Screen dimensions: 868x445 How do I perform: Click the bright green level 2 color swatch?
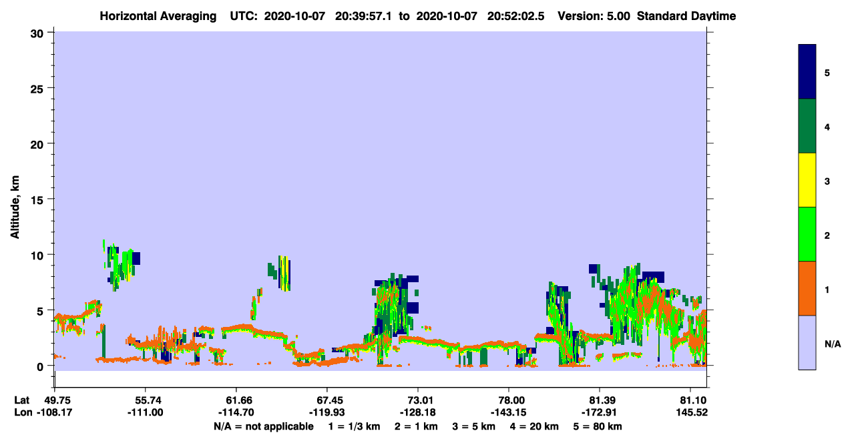(807, 234)
